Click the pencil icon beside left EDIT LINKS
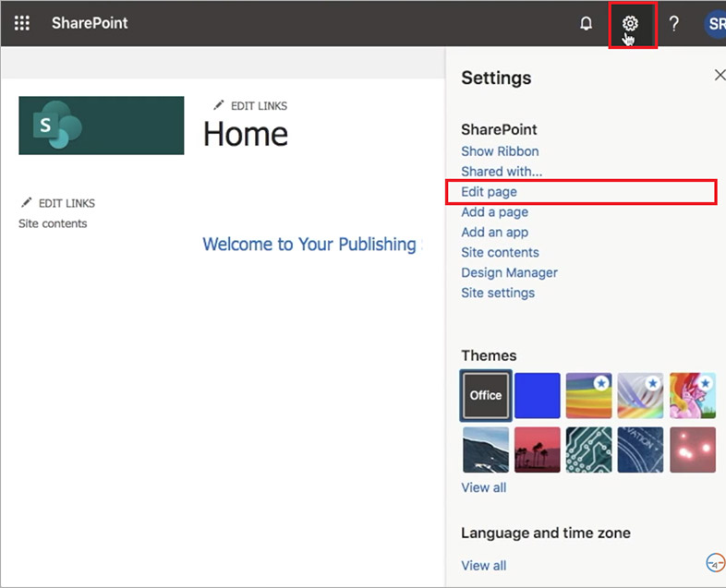The width and height of the screenshot is (726, 588). (27, 202)
